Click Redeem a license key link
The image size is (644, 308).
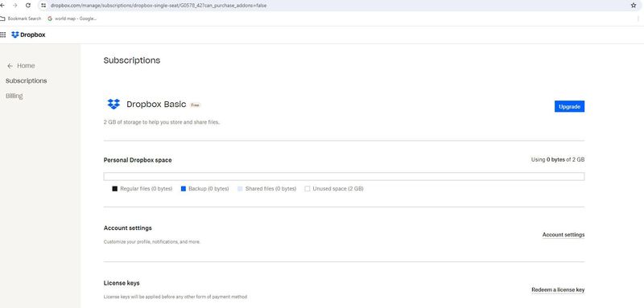click(558, 290)
